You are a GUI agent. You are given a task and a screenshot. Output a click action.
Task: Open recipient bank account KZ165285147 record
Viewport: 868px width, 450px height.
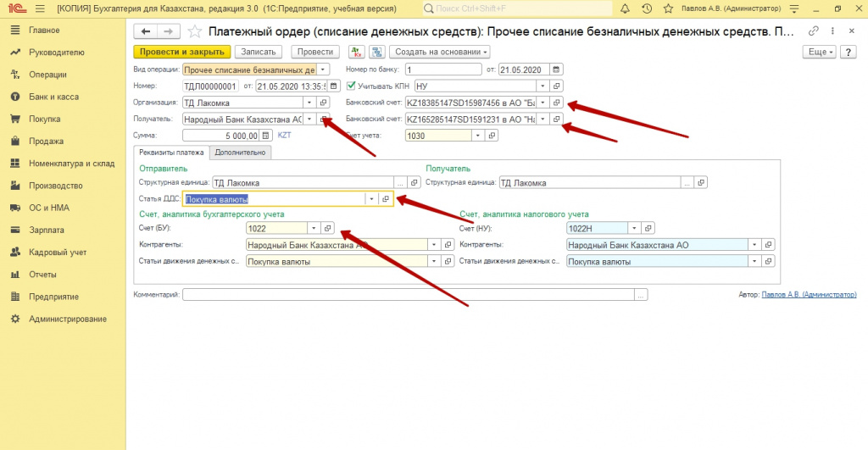[557, 119]
